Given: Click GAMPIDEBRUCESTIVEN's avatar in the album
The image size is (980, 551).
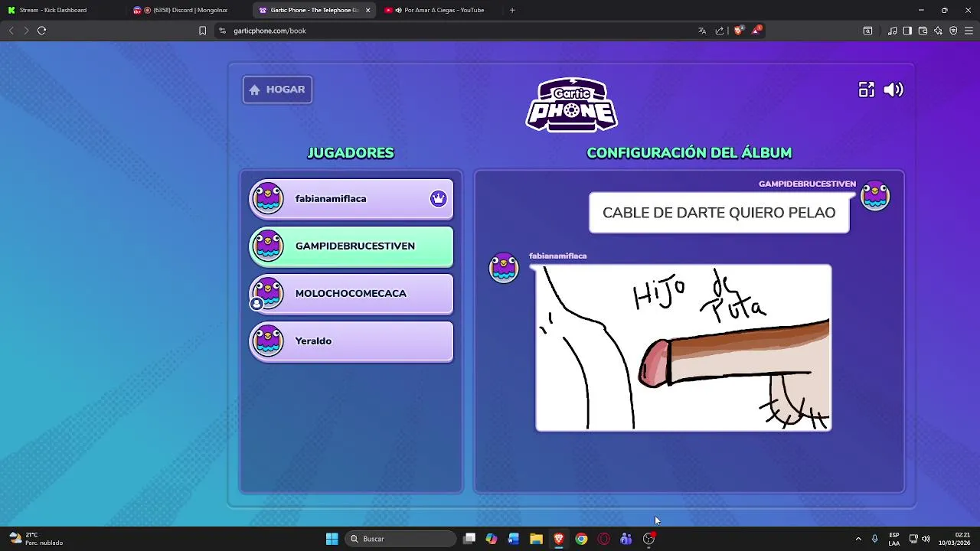Looking at the screenshot, I should click(x=875, y=196).
